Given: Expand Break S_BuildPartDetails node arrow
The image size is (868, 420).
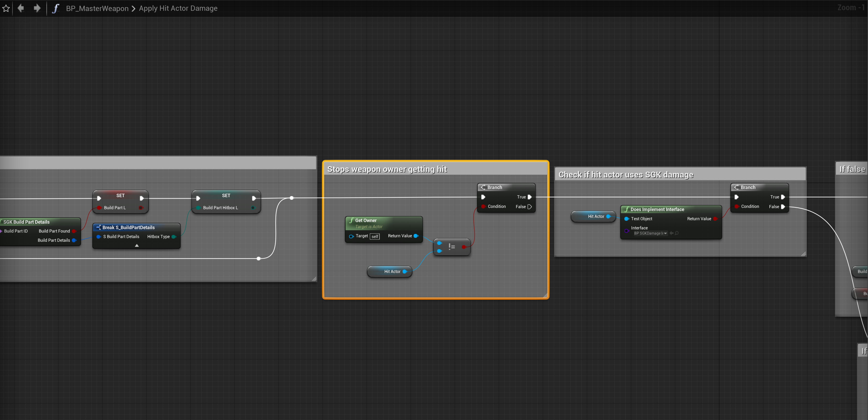Looking at the screenshot, I should pos(136,246).
